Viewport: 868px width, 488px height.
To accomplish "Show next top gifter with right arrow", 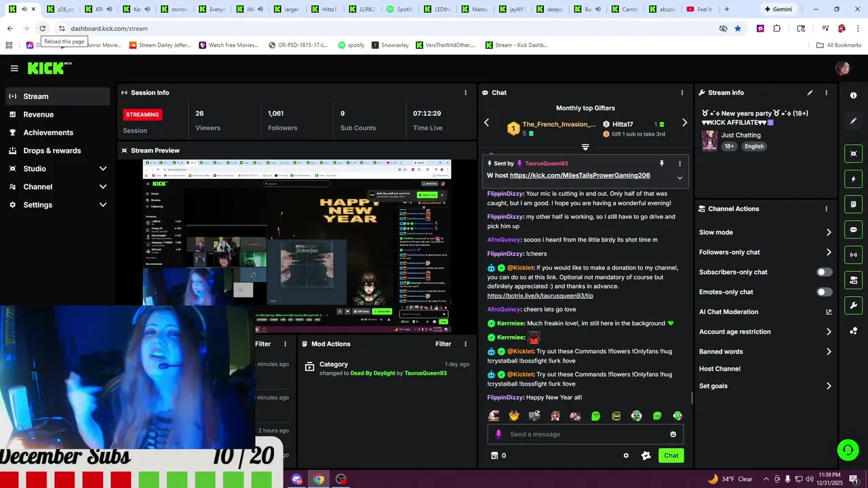I will [684, 123].
